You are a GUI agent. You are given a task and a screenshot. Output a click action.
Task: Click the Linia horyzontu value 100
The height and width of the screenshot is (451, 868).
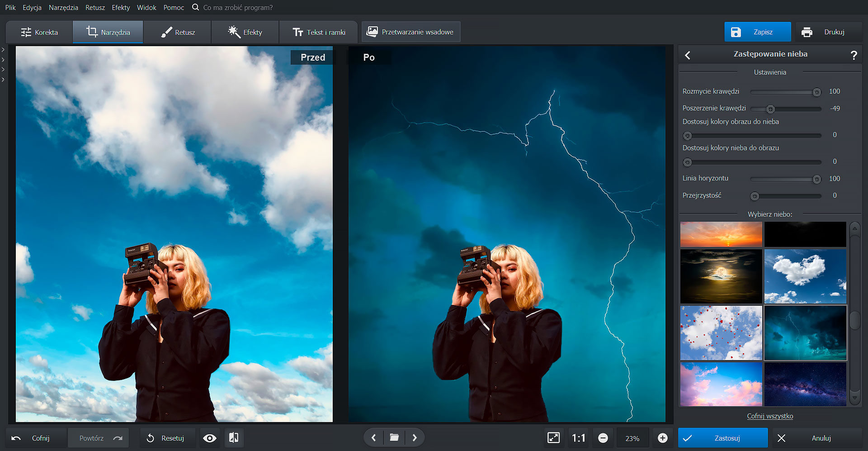(x=835, y=179)
